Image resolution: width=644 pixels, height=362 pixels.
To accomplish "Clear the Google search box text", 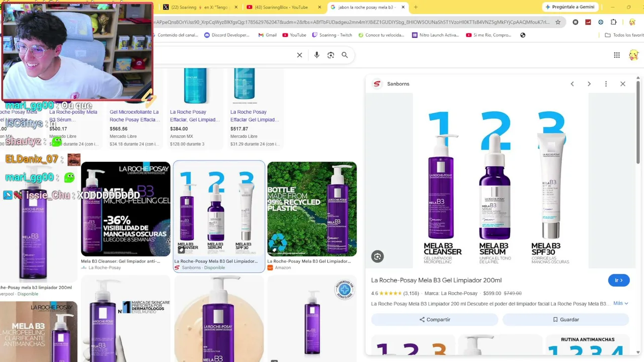I will [299, 55].
